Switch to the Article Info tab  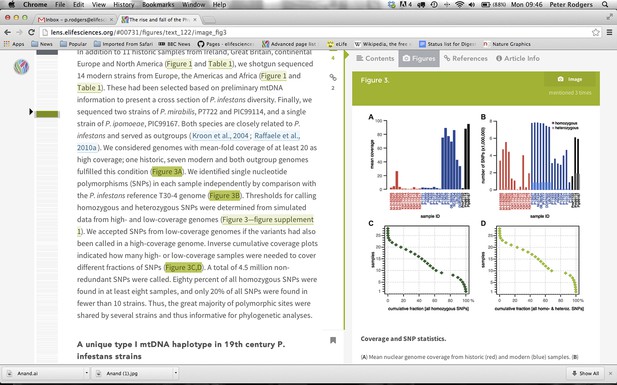pyautogui.click(x=518, y=58)
